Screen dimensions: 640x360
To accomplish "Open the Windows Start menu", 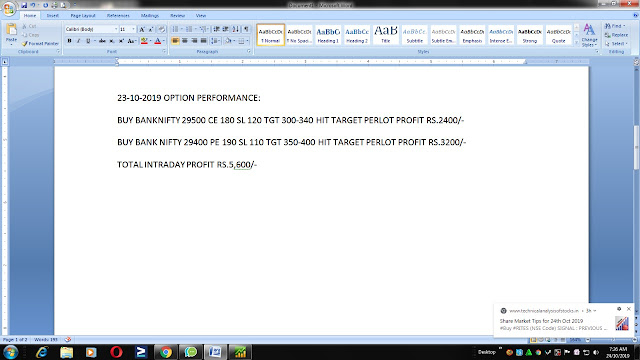I will tap(10, 352).
